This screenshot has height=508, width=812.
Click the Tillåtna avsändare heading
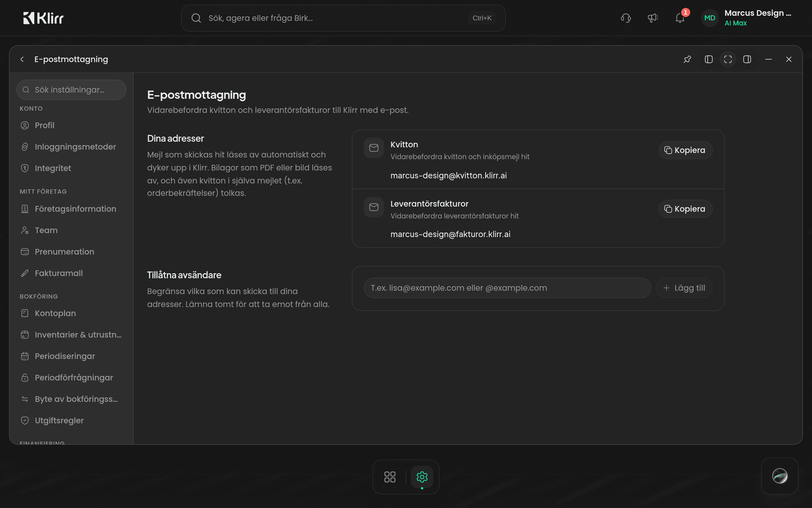[x=184, y=275]
